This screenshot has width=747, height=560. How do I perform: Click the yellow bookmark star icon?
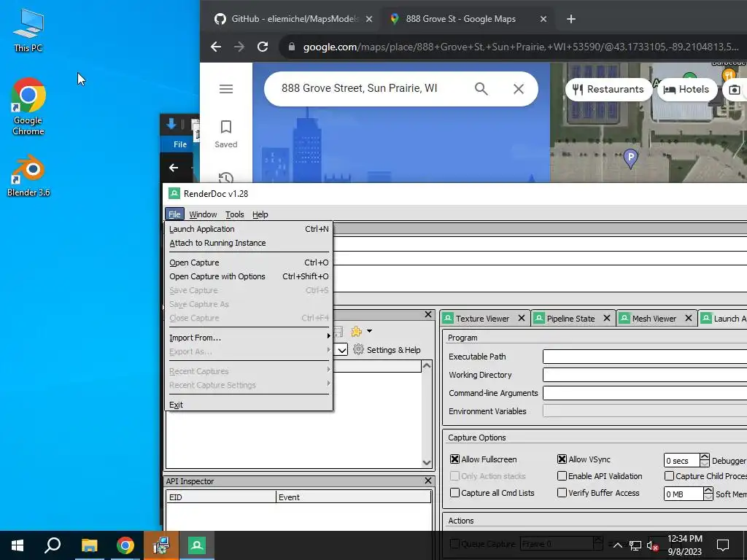point(356,332)
